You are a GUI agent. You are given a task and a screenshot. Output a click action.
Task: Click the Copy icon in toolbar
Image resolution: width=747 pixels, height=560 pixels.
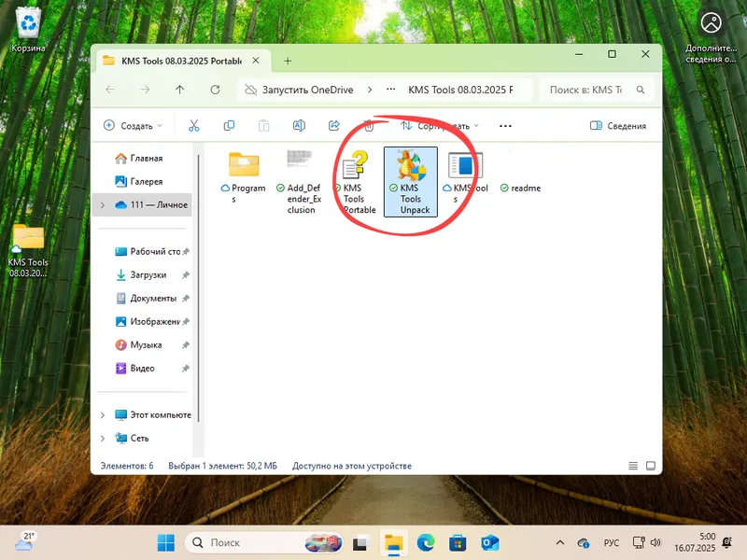pyautogui.click(x=229, y=125)
